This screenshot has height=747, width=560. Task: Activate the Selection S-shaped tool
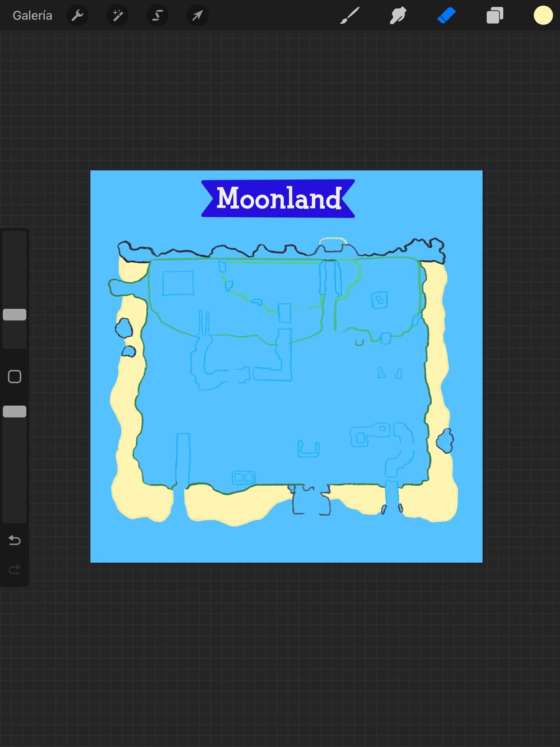click(157, 16)
